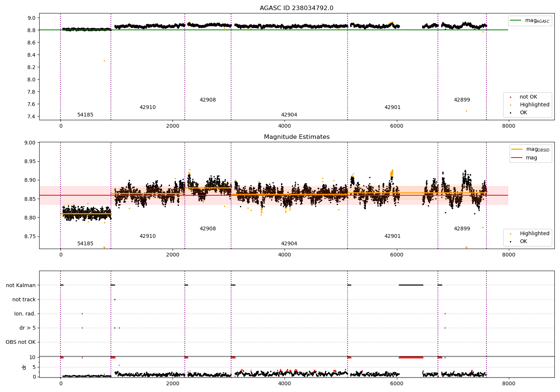Click the rotated "dr" y-axis label
Image resolution: width=560 pixels, height=392 pixels.
pos(24,367)
